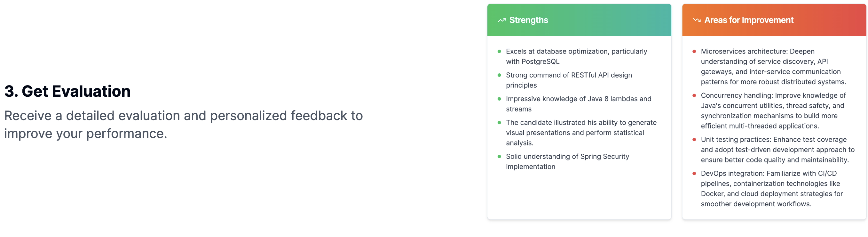
Task: Click the '3. Get Evaluation' heading
Action: [x=67, y=91]
